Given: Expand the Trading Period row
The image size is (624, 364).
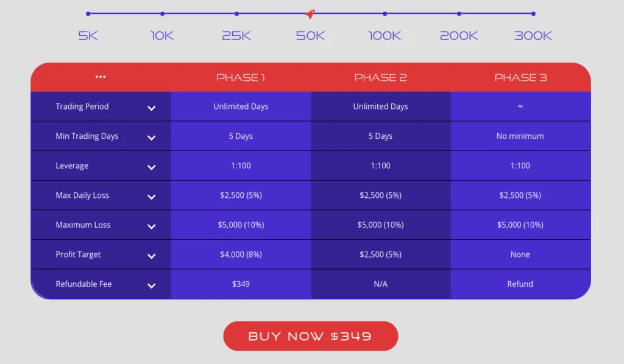Looking at the screenshot, I should (151, 108).
